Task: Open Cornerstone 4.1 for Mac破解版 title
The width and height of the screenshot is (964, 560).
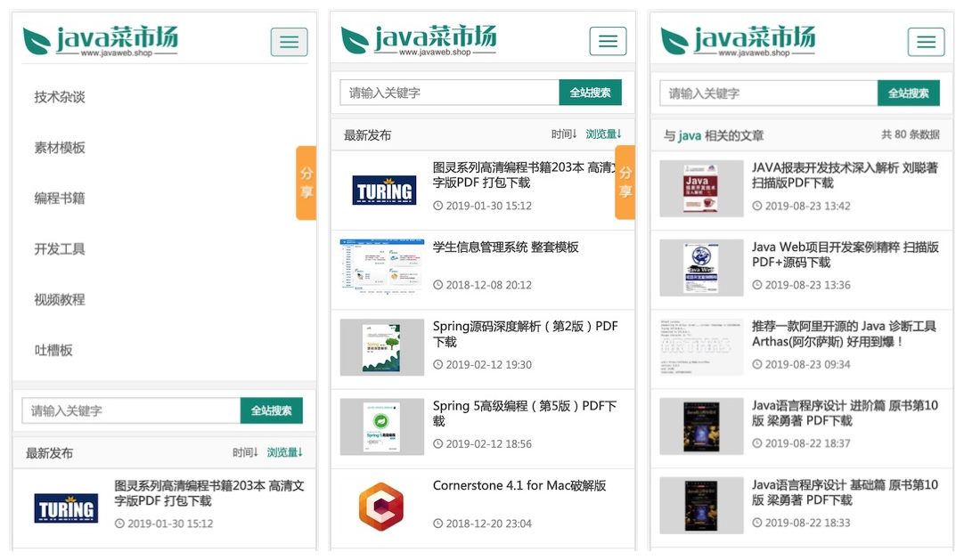Action: tap(519, 485)
